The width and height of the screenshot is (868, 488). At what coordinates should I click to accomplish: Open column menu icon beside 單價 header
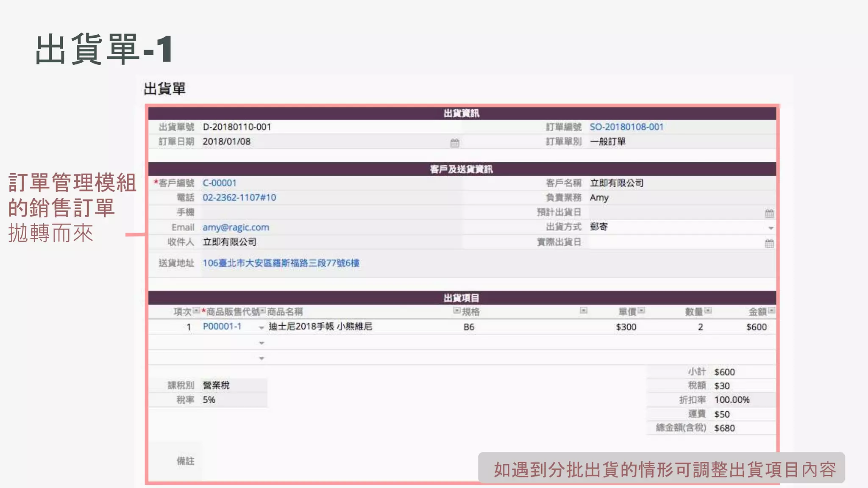point(641,311)
